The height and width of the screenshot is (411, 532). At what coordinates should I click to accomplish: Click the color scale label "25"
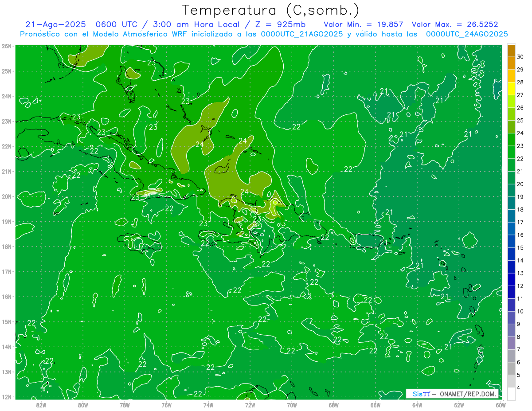(520, 120)
